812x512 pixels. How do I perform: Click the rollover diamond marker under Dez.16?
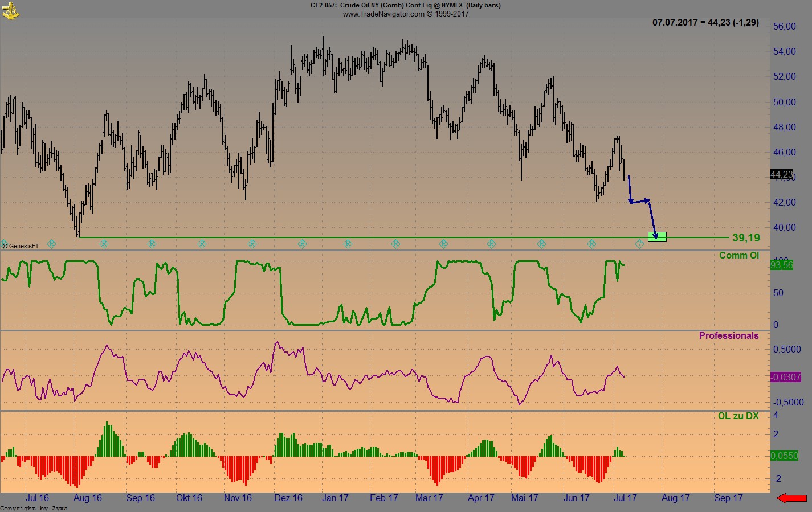tap(302, 244)
